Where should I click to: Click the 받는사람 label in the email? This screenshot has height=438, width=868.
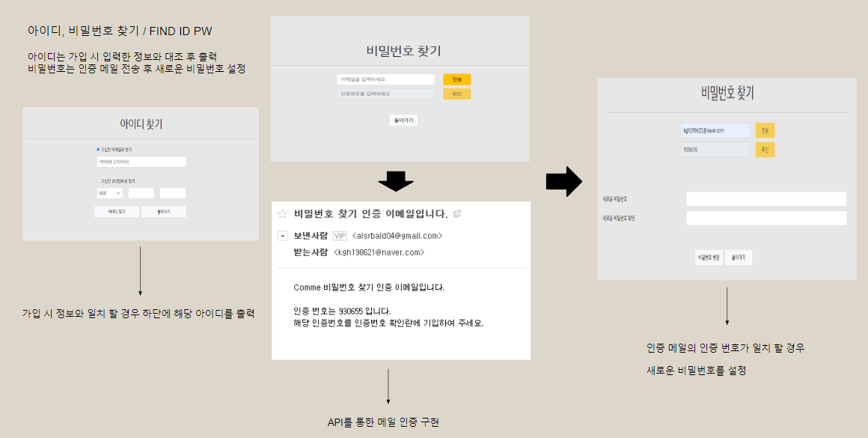[x=311, y=252]
